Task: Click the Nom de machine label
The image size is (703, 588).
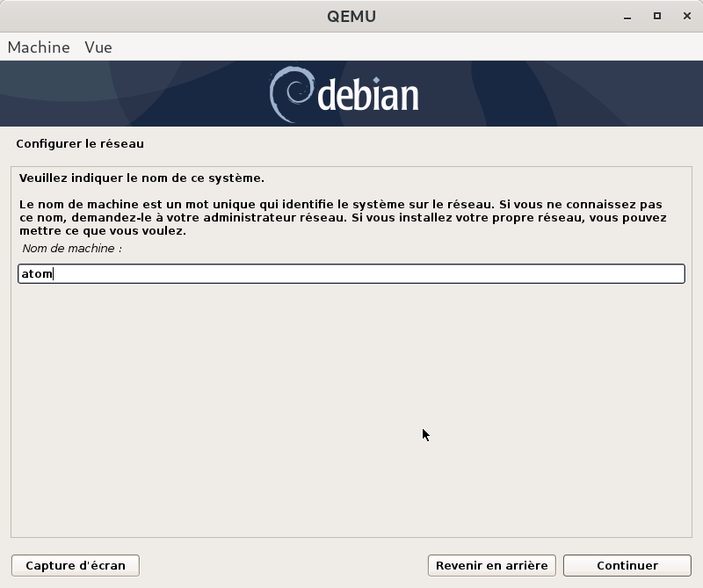Action: click(x=72, y=249)
